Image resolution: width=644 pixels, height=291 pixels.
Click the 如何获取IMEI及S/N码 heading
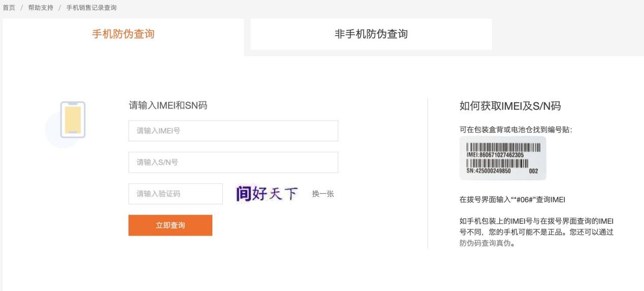pyautogui.click(x=510, y=106)
